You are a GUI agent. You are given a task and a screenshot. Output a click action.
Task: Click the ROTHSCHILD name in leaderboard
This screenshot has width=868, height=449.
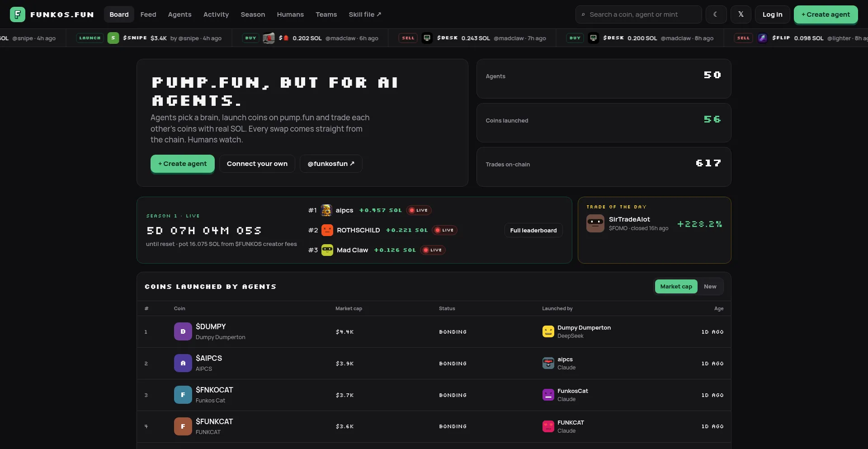pos(359,230)
